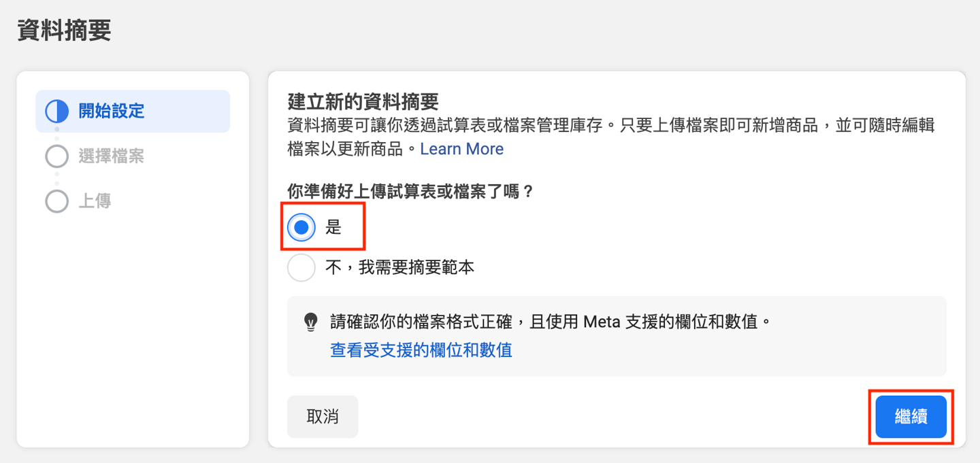Click the description paragraph starting with 資料摘要可讓你
Screen dimensions: 980x463
610,126
